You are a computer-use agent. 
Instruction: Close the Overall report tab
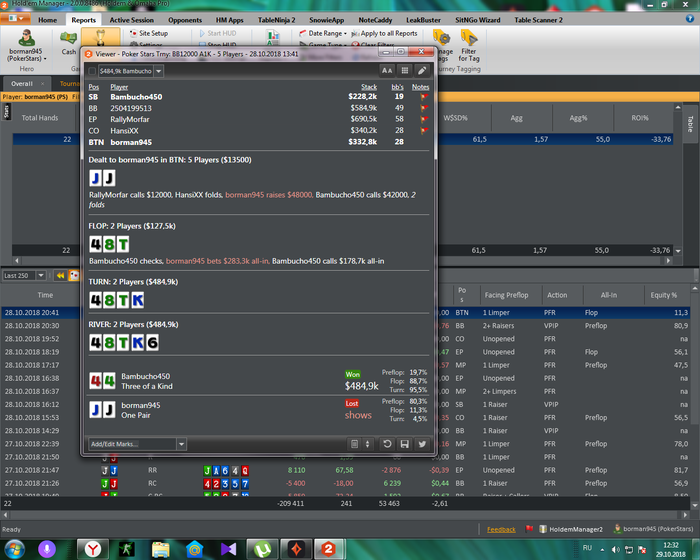click(x=43, y=84)
